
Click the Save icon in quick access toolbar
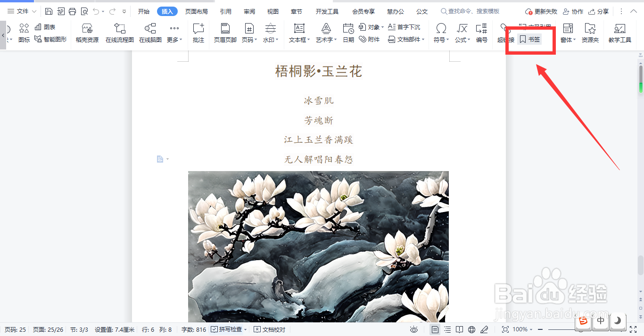(49, 11)
